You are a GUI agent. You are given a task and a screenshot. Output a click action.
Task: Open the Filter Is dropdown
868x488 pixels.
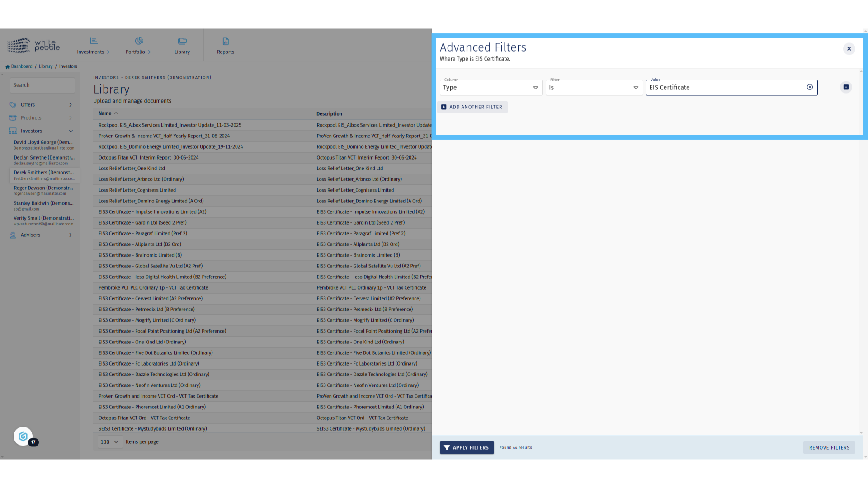coord(594,88)
